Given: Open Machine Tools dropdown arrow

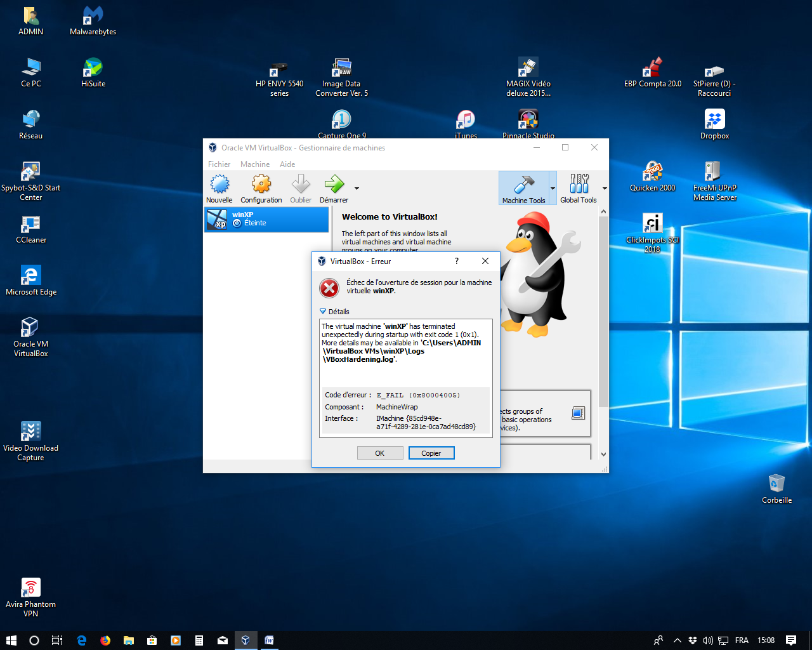Looking at the screenshot, I should [x=553, y=189].
